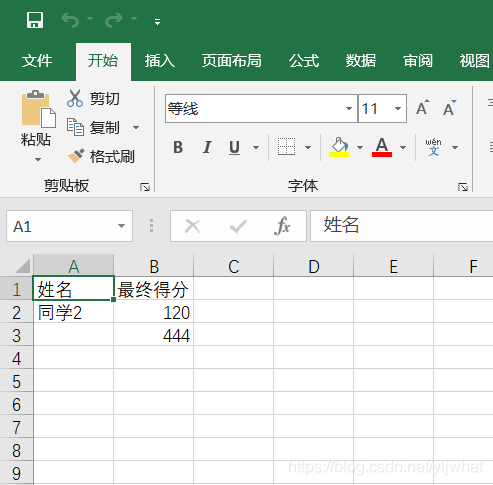Click the 复制 button
This screenshot has width=493, height=485.
coord(93,128)
